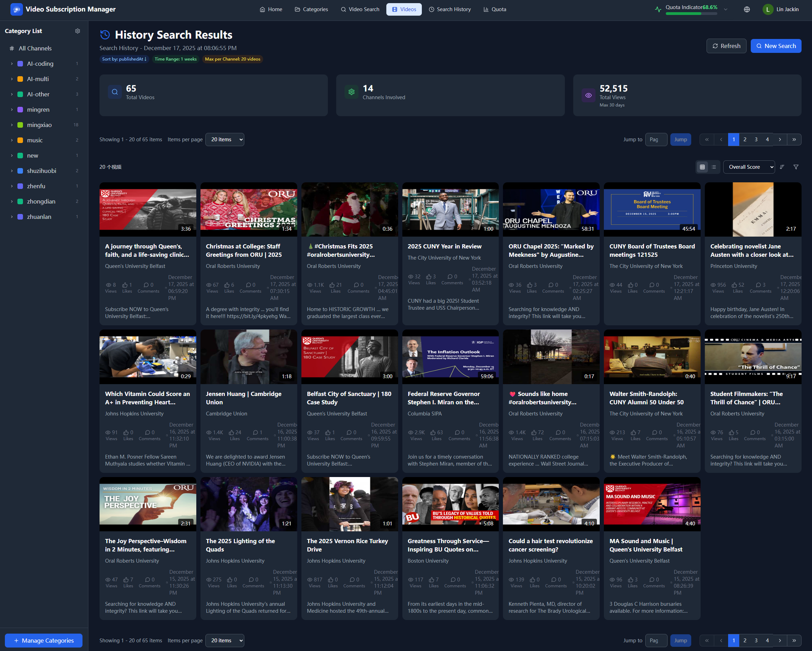Open the Home tab
Screen dimensions: 812x651
[x=271, y=9]
